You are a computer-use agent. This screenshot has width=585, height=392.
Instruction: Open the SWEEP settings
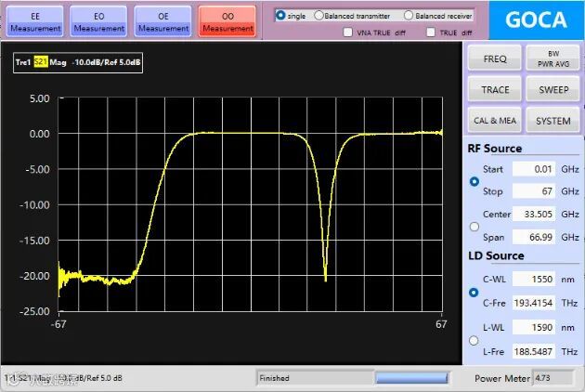point(552,89)
